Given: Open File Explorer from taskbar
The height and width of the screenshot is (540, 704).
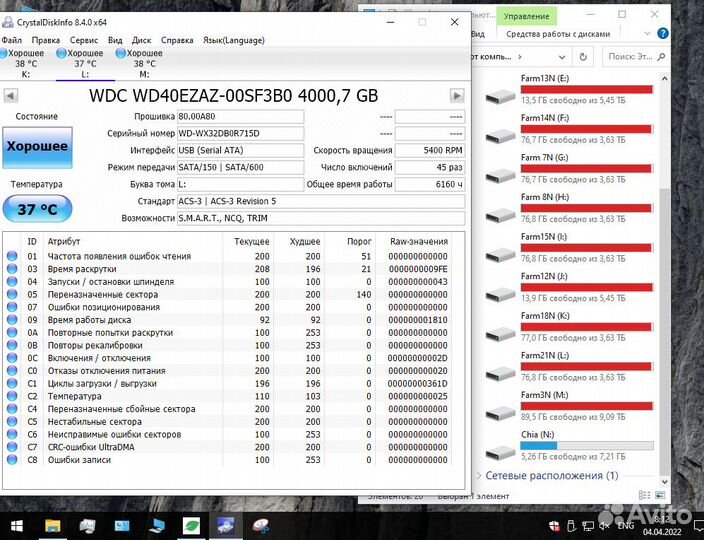Looking at the screenshot, I should (x=53, y=526).
